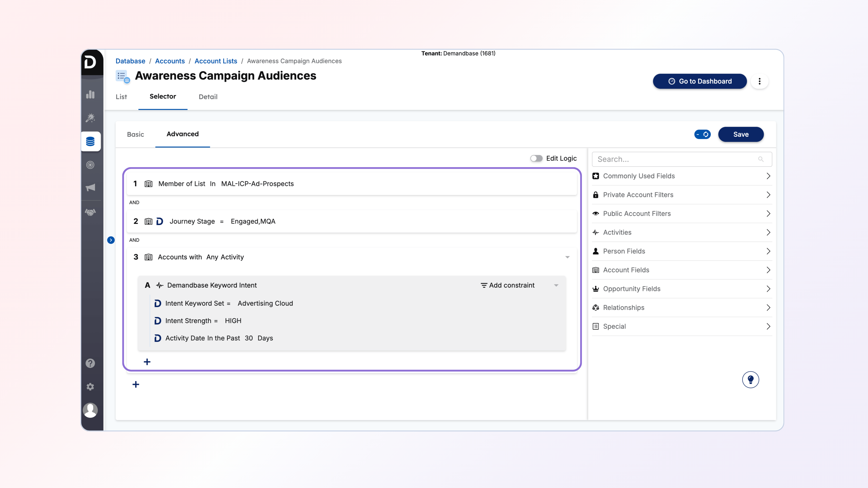Switch to the Basic tab

click(135, 134)
